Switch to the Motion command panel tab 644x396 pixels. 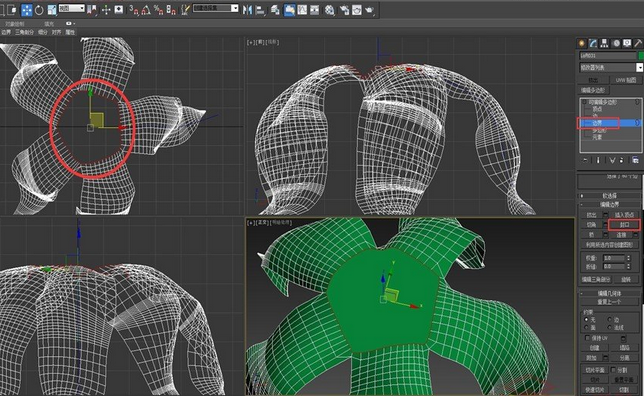tap(616, 43)
